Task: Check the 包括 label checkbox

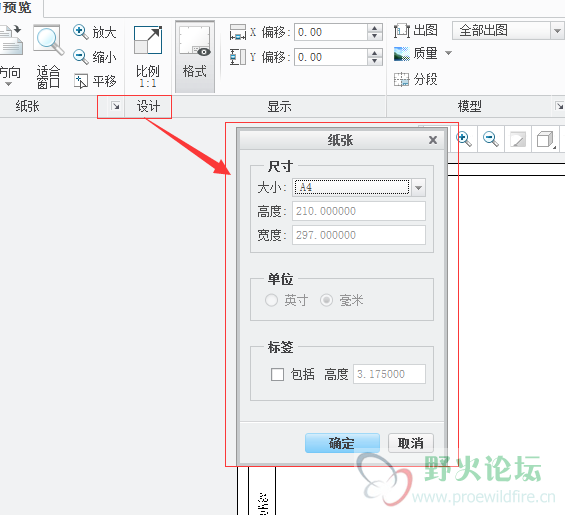Action: (x=277, y=374)
